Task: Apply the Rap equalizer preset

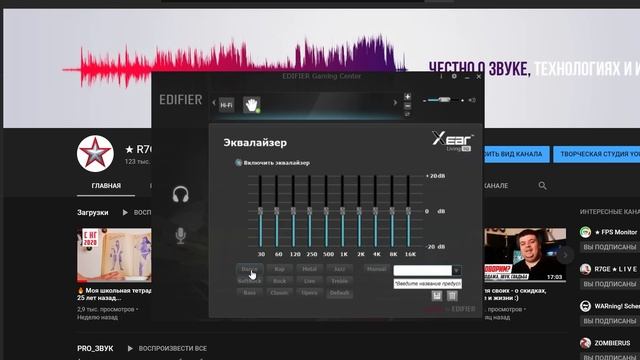Action: [280, 269]
